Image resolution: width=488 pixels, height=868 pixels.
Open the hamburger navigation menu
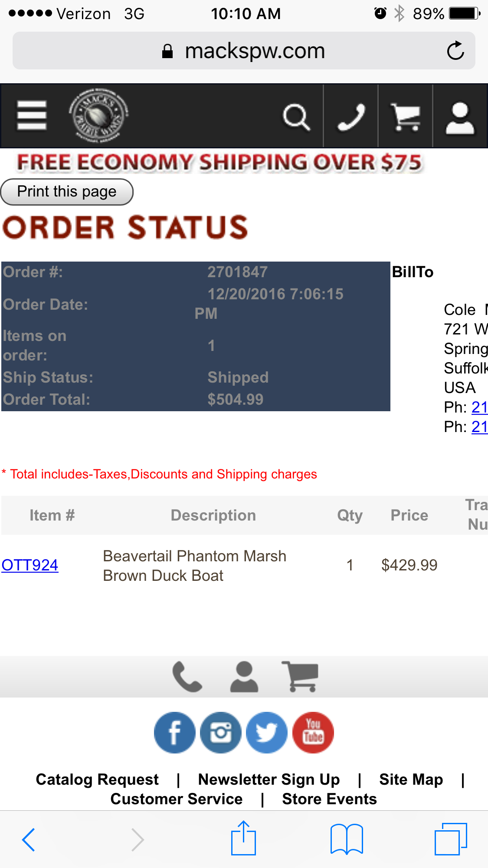32,115
